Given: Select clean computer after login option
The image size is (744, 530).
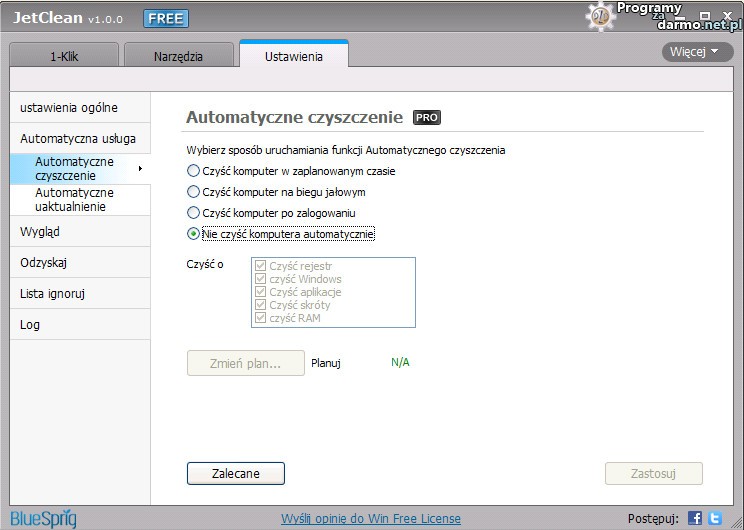Looking at the screenshot, I should coord(194,213).
